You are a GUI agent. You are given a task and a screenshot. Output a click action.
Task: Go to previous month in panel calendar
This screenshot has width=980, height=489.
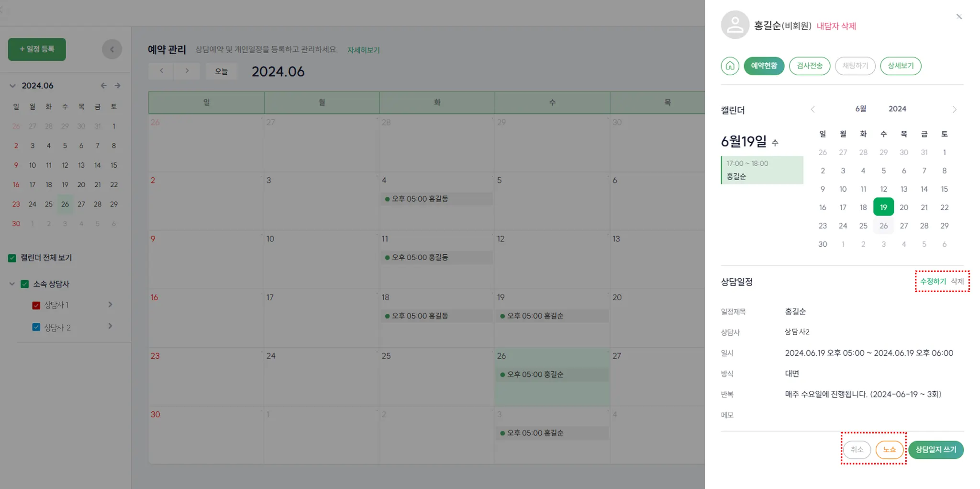pyautogui.click(x=813, y=110)
